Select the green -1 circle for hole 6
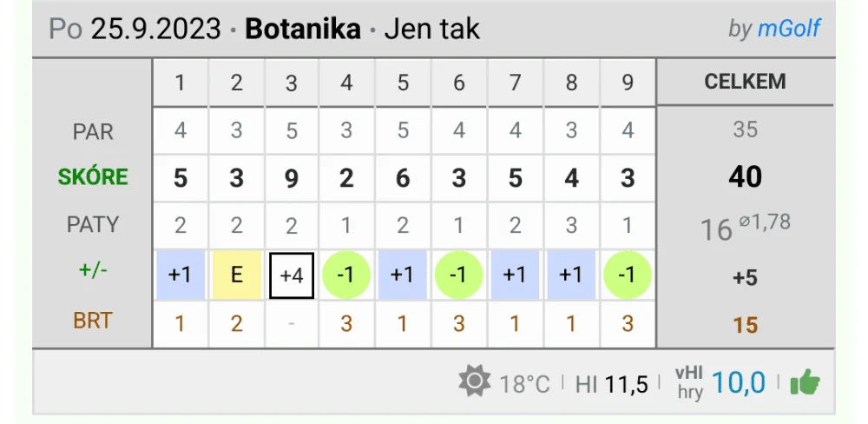The image size is (868, 424). pos(458,275)
